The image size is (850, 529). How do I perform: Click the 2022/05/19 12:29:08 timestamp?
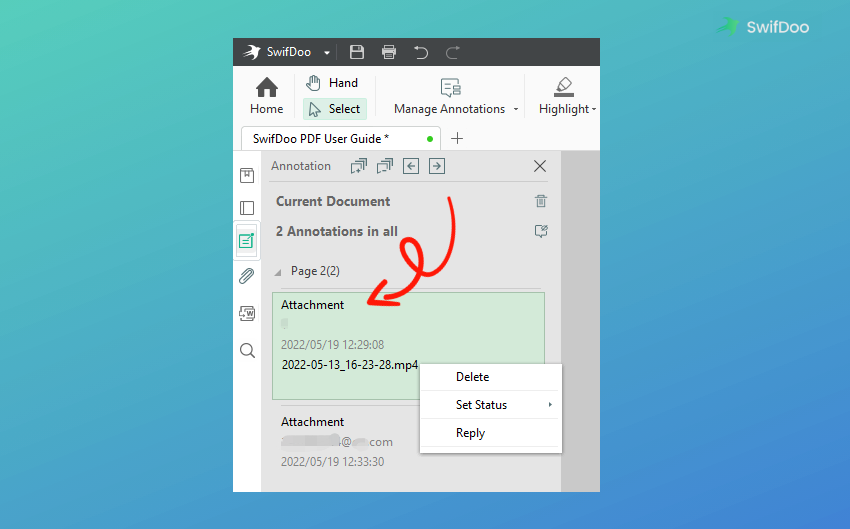tap(332, 345)
